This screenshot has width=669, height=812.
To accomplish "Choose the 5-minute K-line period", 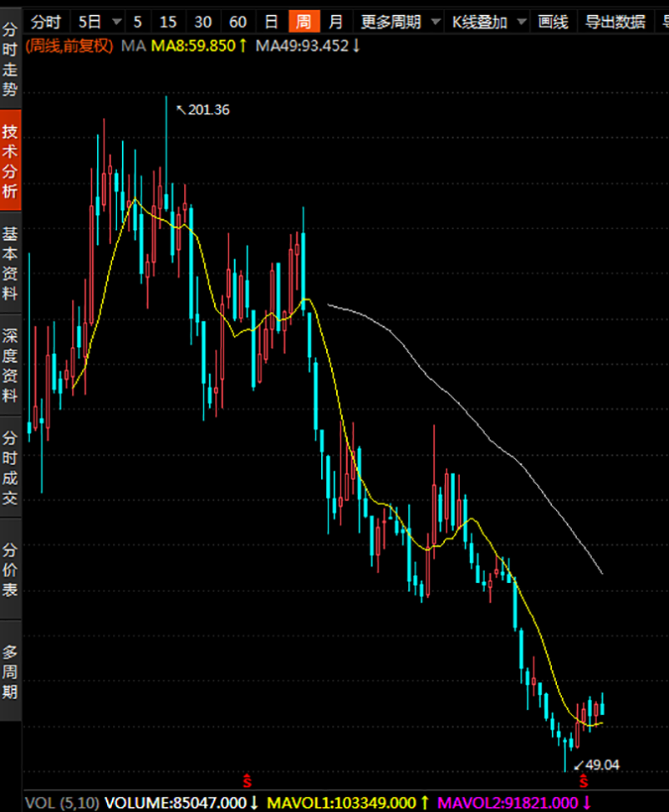I will click(x=137, y=22).
